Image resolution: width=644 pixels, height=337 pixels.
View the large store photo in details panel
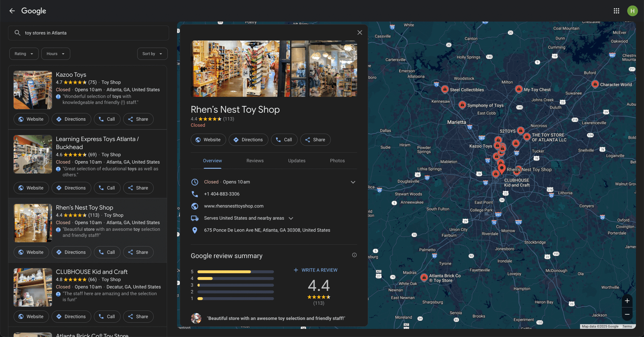(235, 68)
